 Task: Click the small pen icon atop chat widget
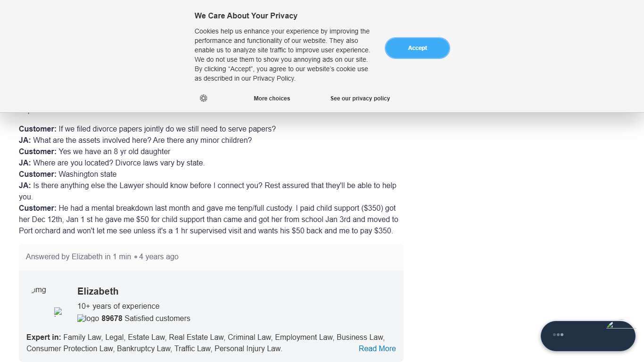(610, 325)
